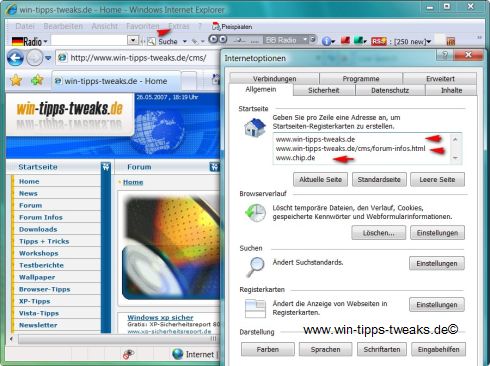
Task: Switch to the Datenschutz tab
Action: point(390,90)
